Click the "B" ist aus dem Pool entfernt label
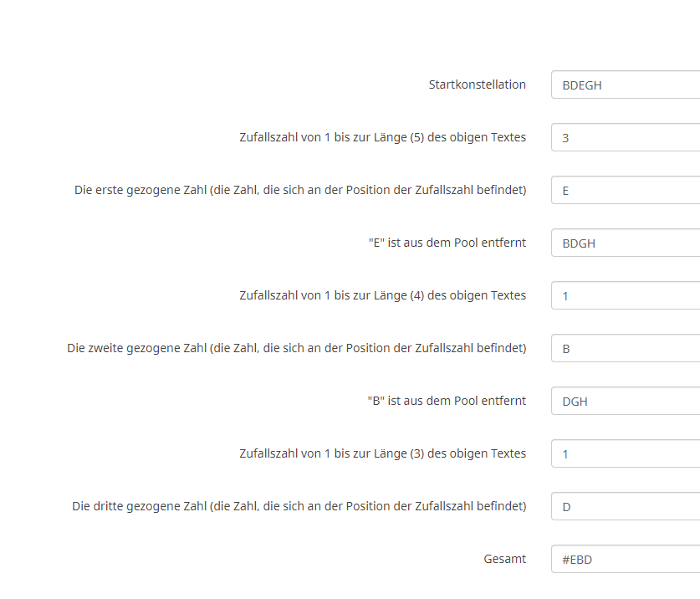The height and width of the screenshot is (599, 700). [447, 401]
